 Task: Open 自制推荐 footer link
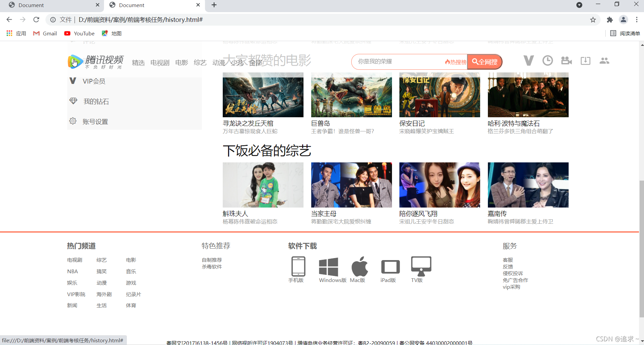pyautogui.click(x=212, y=260)
